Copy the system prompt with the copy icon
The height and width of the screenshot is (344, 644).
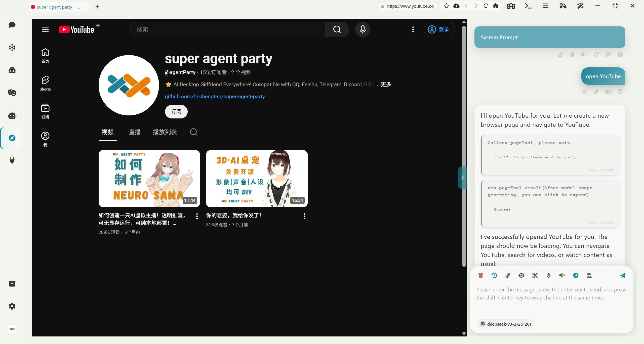(x=572, y=55)
